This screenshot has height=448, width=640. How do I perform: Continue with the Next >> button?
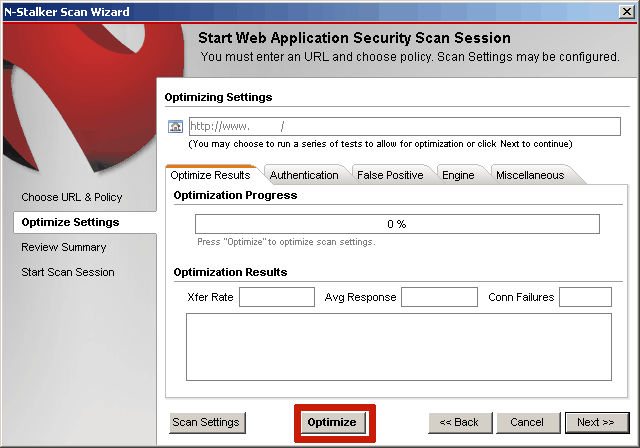point(597,422)
